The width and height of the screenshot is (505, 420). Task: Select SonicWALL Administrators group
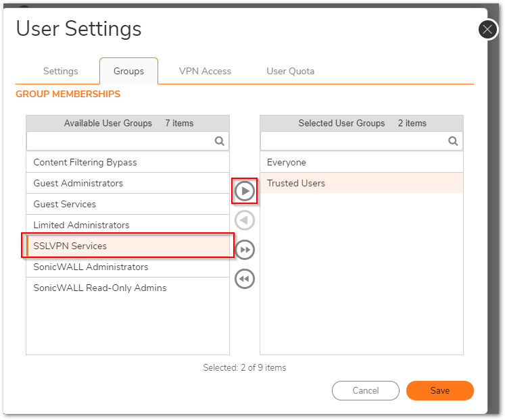point(128,267)
